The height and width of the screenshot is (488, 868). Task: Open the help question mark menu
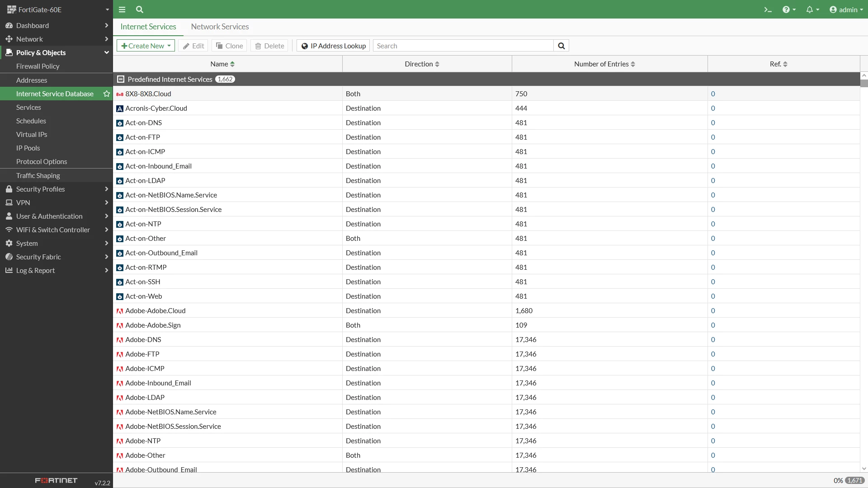(789, 9)
